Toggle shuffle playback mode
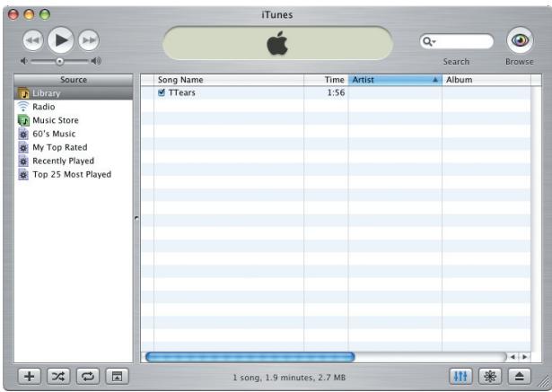The height and width of the screenshot is (392, 552). (57, 374)
